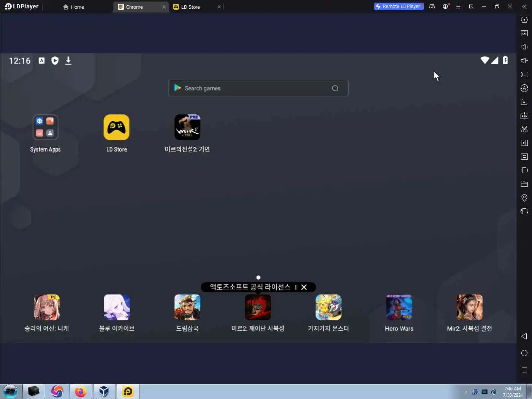Image resolution: width=532 pixels, height=399 pixels.
Task: Tap the Android home circle button
Action: 524,353
